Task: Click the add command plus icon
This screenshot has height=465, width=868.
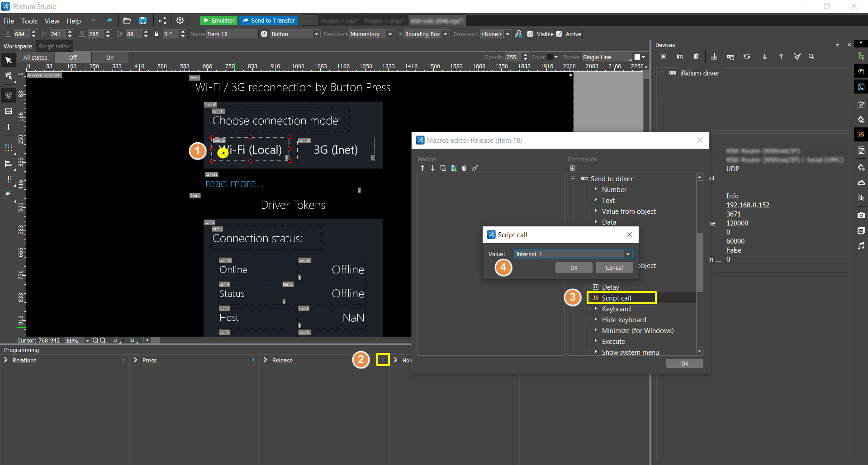Action: coord(573,168)
